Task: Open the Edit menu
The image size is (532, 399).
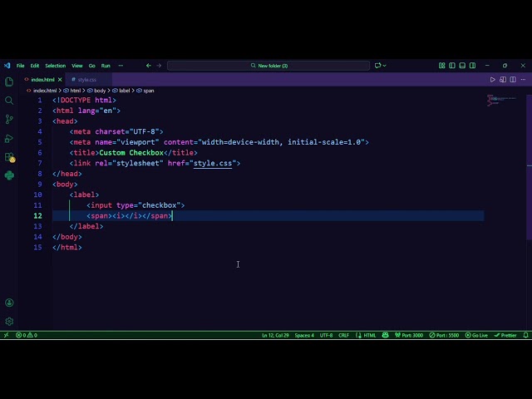Action: pyautogui.click(x=35, y=66)
